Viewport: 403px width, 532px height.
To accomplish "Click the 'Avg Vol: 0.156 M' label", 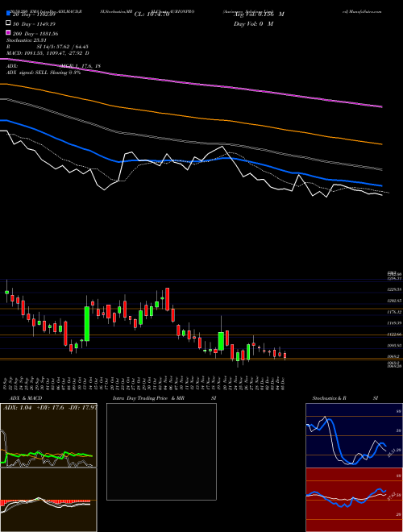I will coord(259,15).
